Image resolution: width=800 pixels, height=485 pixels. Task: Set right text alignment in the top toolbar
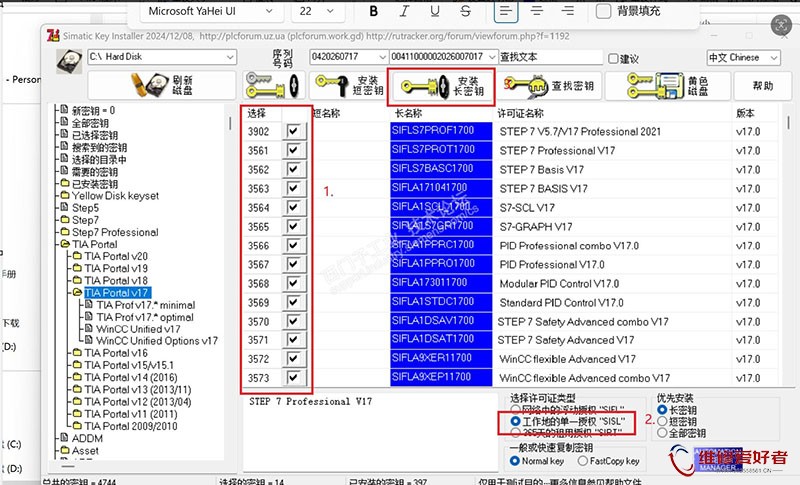coord(567,11)
